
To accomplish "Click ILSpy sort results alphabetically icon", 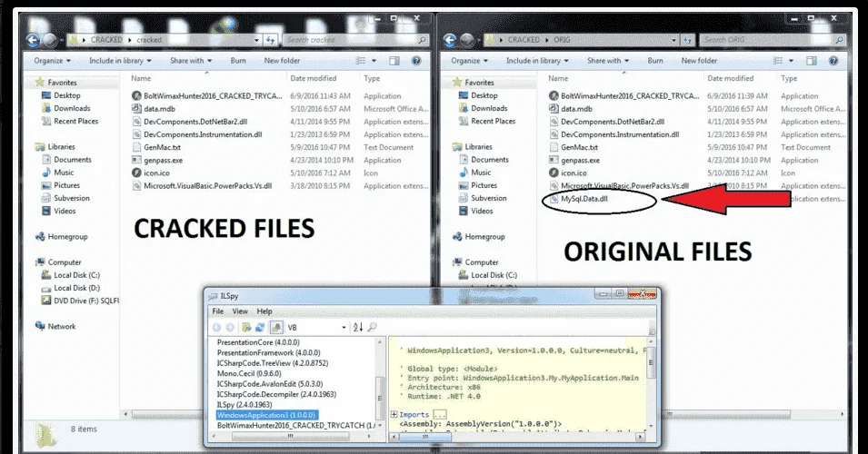I will [357, 328].
